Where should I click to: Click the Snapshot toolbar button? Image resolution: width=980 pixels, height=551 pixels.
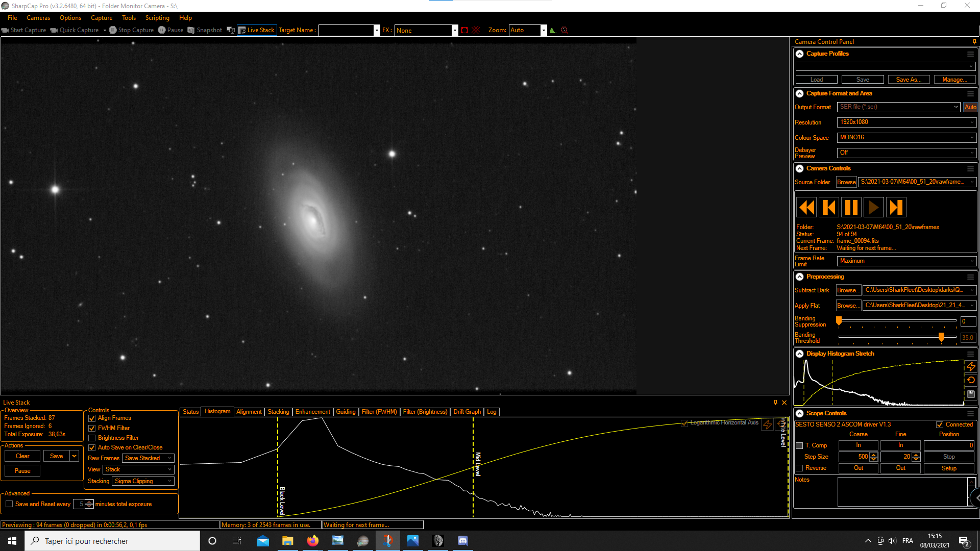tap(205, 30)
